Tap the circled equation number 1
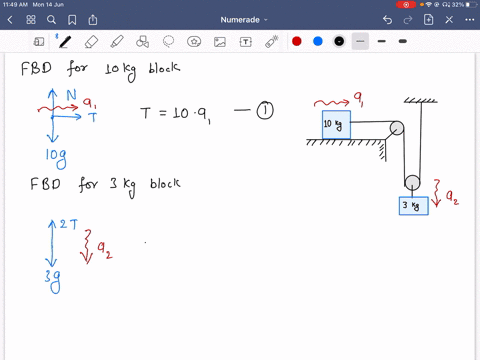This screenshot has width=480, height=360. pyautogui.click(x=265, y=111)
